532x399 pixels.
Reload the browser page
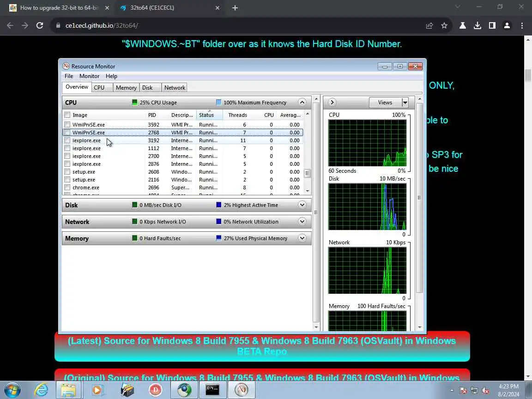tap(40, 25)
